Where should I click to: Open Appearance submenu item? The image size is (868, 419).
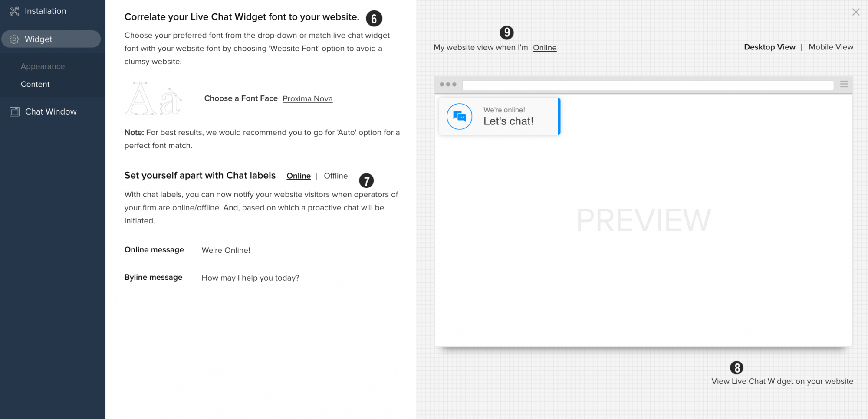pyautogui.click(x=43, y=66)
